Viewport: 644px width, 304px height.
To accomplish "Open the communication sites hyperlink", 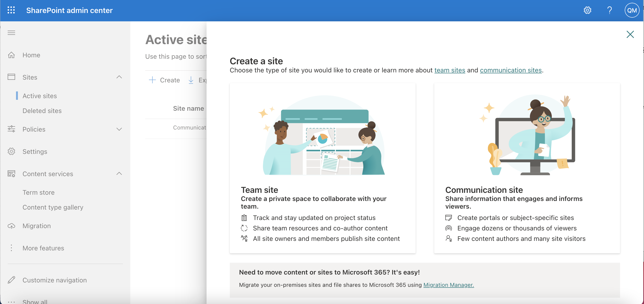I will pos(511,70).
